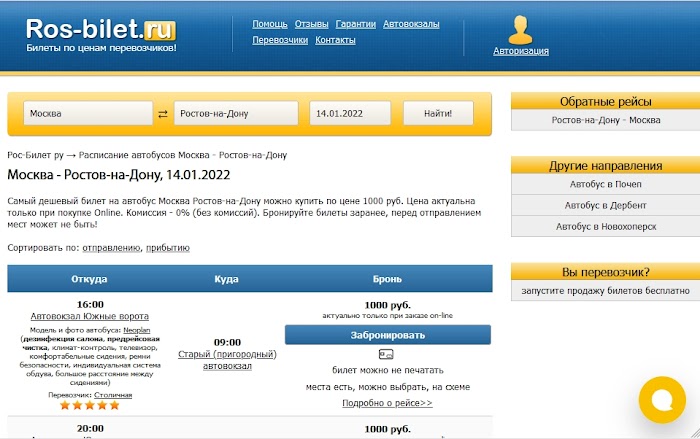This screenshot has height=439, width=700.
Task: Click the 09:00 arrival time
Action: (x=227, y=343)
